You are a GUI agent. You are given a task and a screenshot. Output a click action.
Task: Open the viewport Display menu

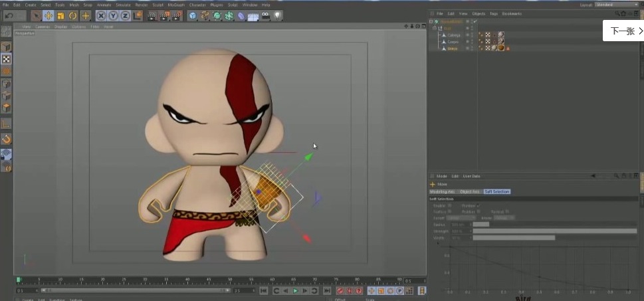tap(60, 27)
